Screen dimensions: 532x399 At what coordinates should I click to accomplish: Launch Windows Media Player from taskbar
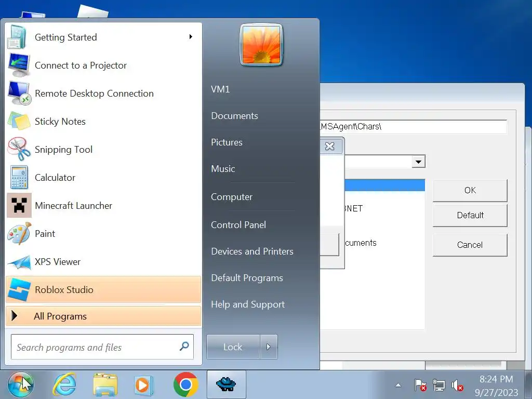point(143,385)
